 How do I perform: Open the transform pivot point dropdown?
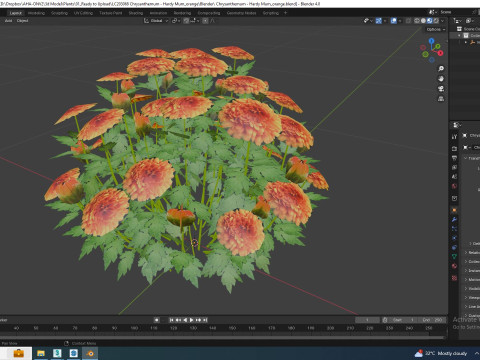point(176,21)
